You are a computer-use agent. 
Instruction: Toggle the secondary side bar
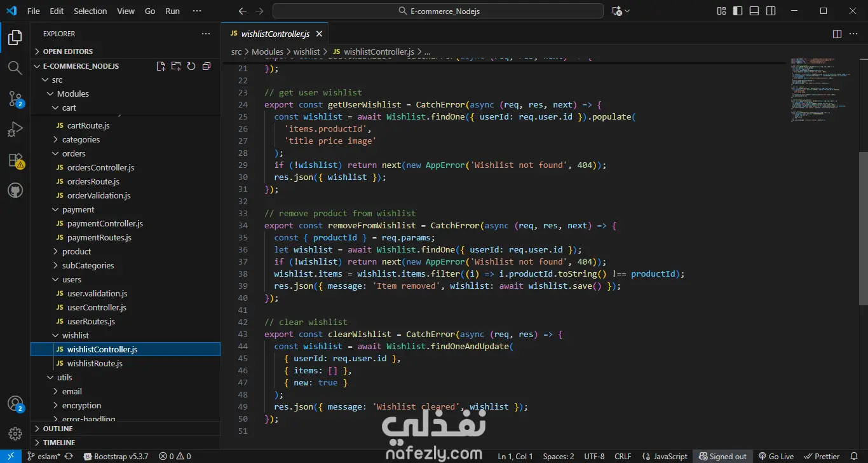771,11
